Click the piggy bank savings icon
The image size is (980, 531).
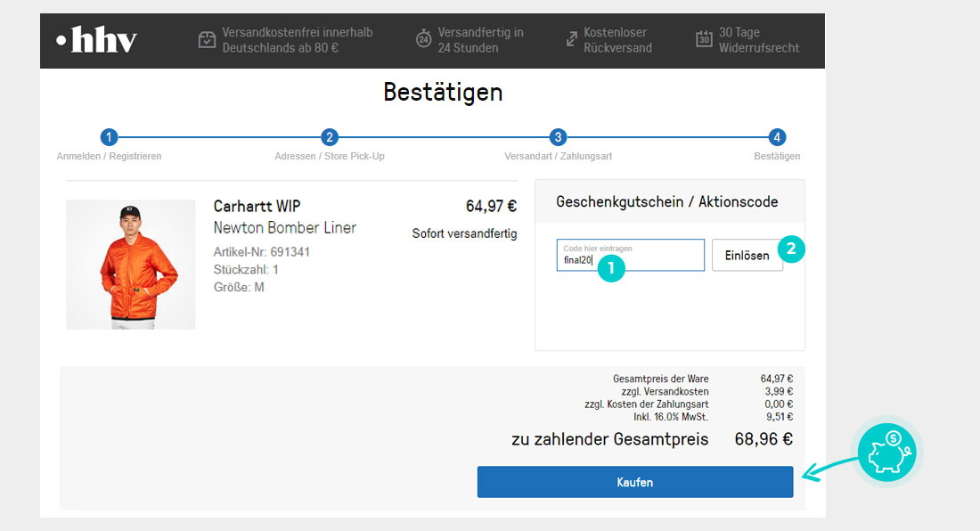[x=887, y=453]
